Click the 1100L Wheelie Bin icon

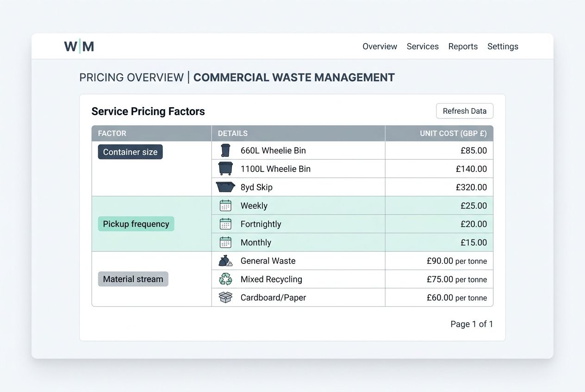point(225,169)
